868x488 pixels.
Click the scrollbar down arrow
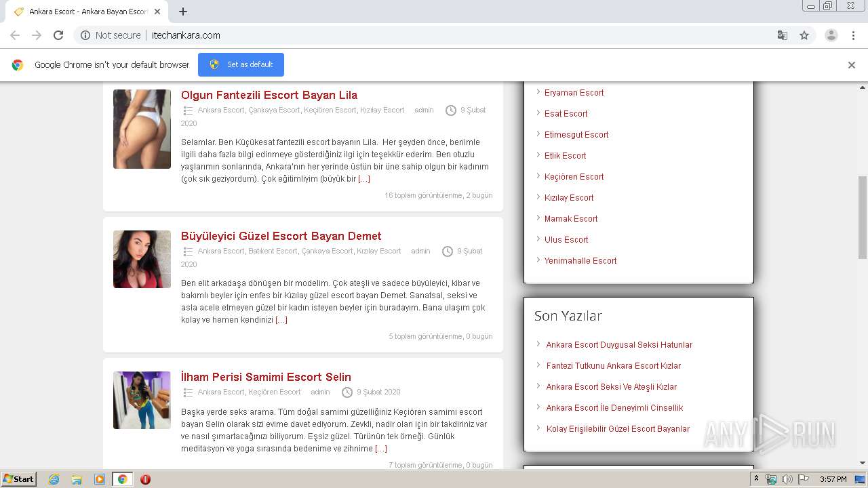point(863,464)
